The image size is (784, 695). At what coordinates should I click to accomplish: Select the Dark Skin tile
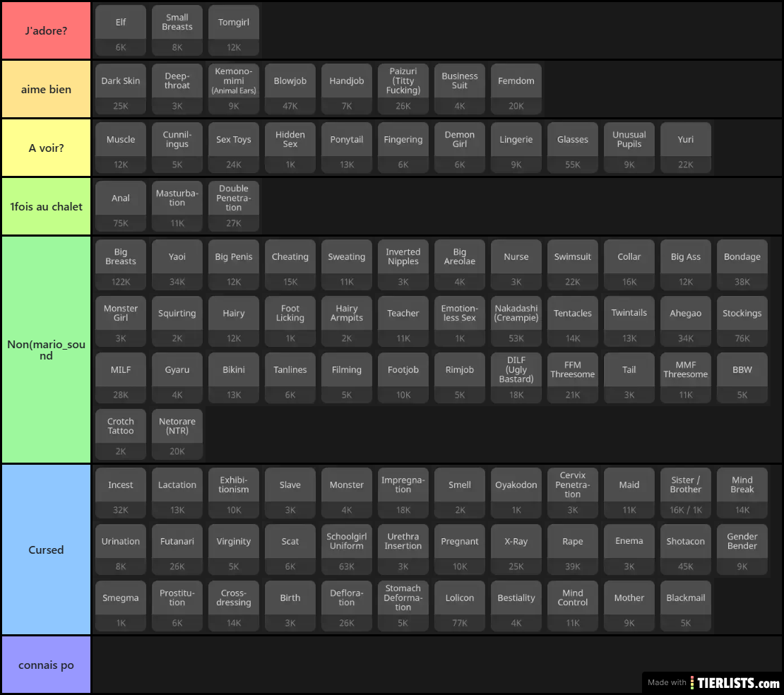point(121,89)
